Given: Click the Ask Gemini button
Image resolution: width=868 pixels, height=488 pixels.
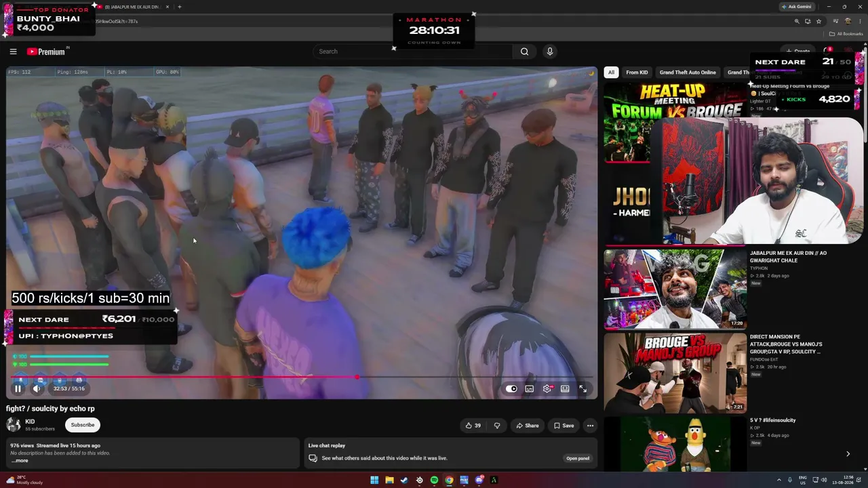Looking at the screenshot, I should [796, 7].
